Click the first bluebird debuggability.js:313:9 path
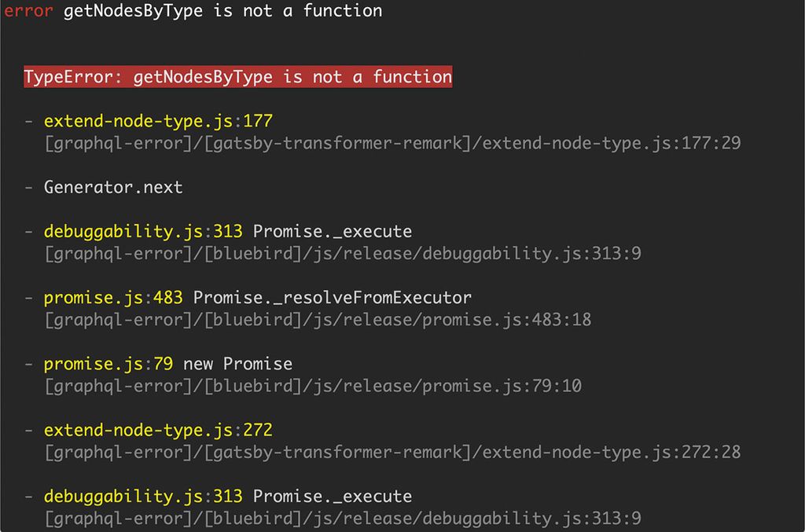Image resolution: width=805 pixels, height=532 pixels. coord(343,254)
